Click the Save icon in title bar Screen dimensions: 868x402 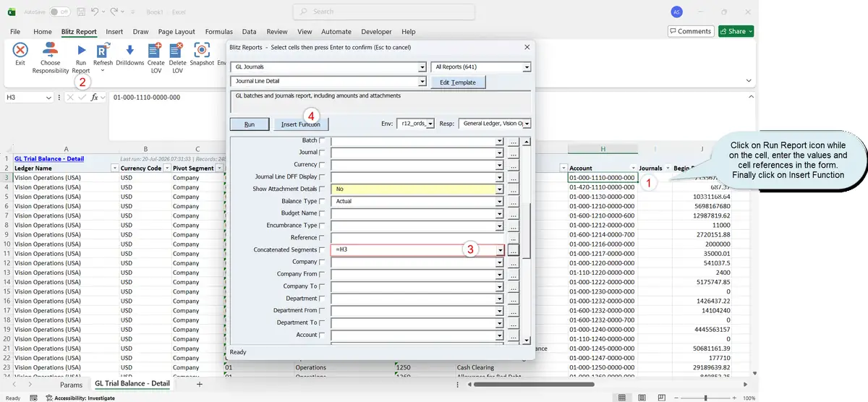(81, 12)
